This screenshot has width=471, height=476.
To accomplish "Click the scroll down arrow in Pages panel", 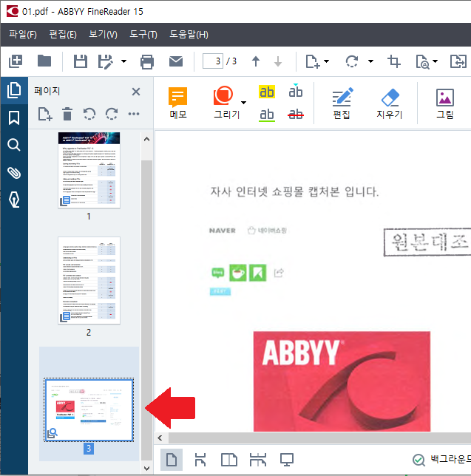I will coord(146,468).
